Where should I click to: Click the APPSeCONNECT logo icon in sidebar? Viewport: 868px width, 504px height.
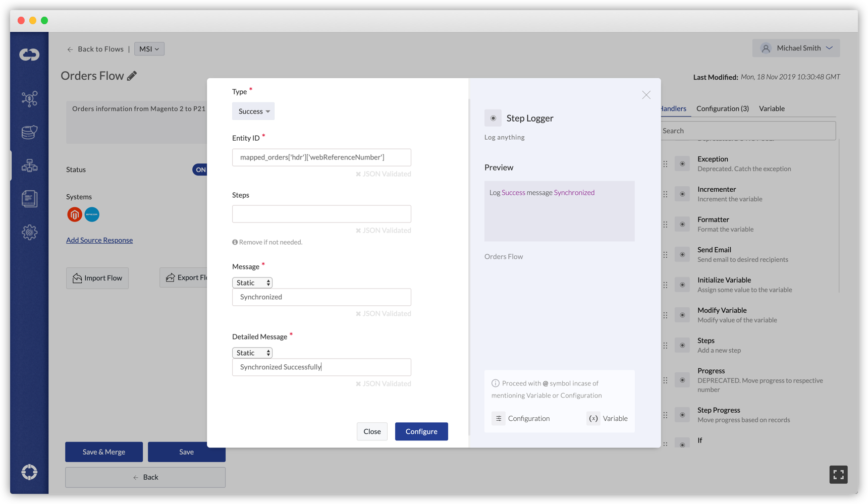coord(29,54)
